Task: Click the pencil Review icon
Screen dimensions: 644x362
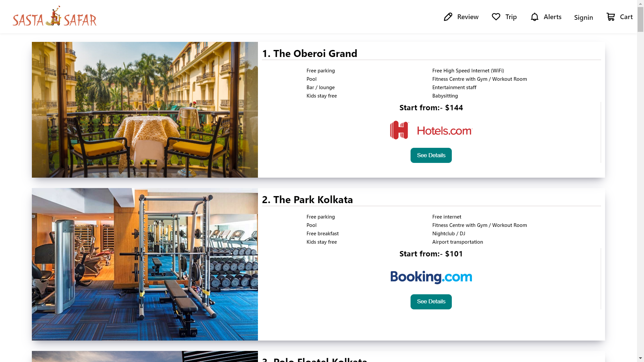Action: [448, 17]
